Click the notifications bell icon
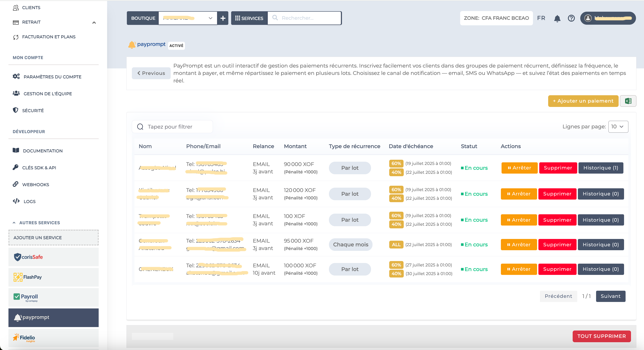The image size is (644, 350). coord(557,18)
